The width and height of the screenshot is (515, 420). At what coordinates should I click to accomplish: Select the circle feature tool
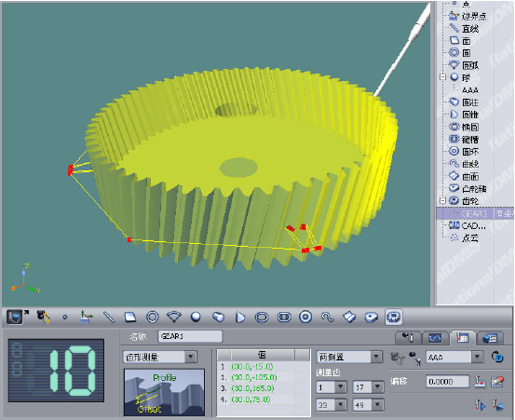coord(152,317)
